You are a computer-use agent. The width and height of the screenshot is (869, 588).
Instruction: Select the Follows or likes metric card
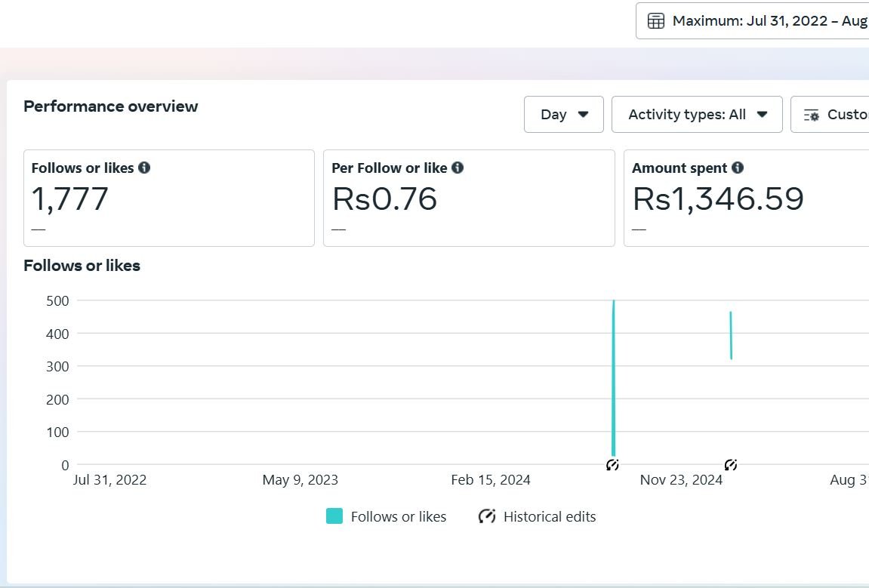168,198
